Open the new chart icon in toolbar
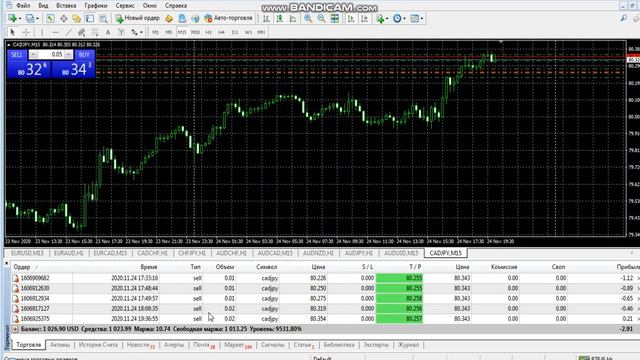Viewport: 640px width, 360px height. tap(12, 18)
